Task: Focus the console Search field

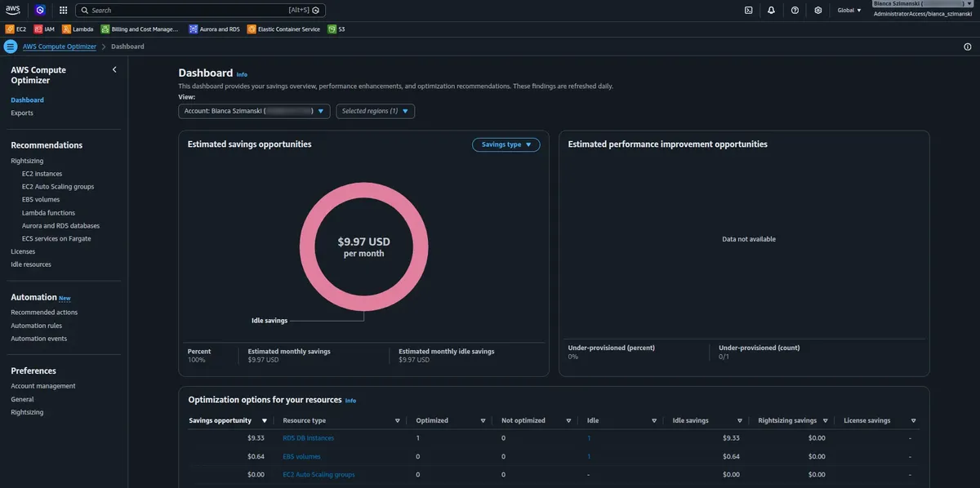Action: coord(201,10)
